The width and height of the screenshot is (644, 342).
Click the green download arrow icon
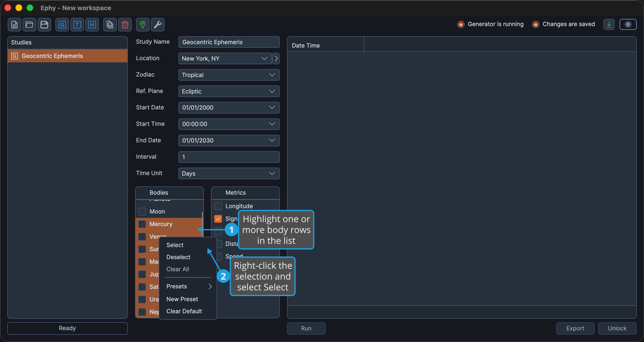click(x=609, y=25)
